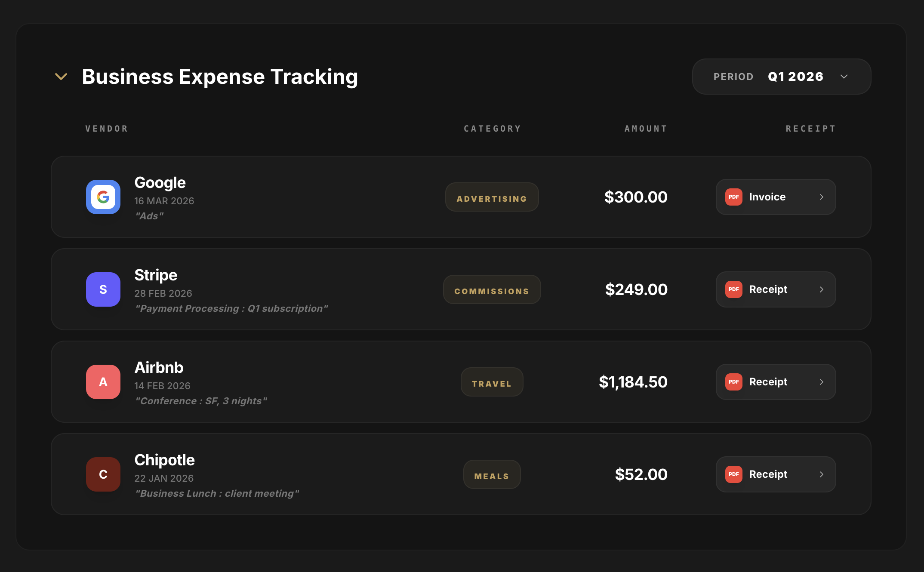The image size is (924, 572).
Task: Click the PDF icon on Google's invoice
Action: click(734, 197)
